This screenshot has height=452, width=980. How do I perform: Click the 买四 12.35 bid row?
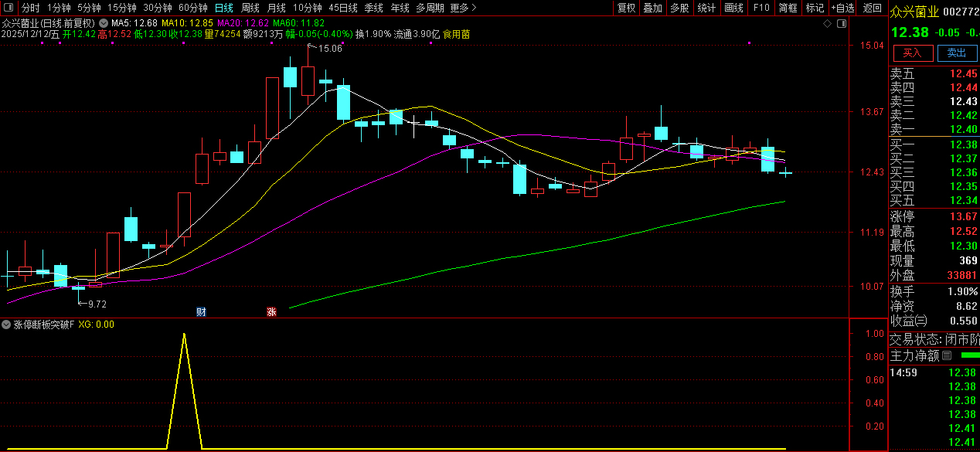(934, 186)
